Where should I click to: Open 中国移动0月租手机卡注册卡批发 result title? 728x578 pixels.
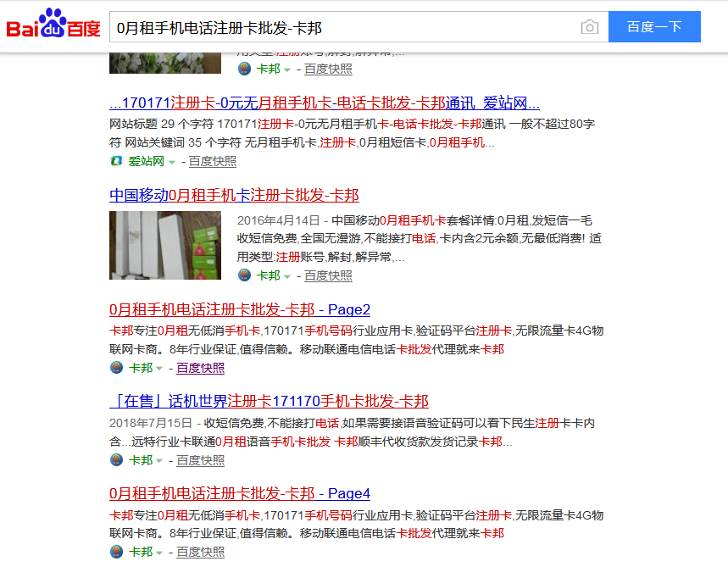(x=234, y=195)
